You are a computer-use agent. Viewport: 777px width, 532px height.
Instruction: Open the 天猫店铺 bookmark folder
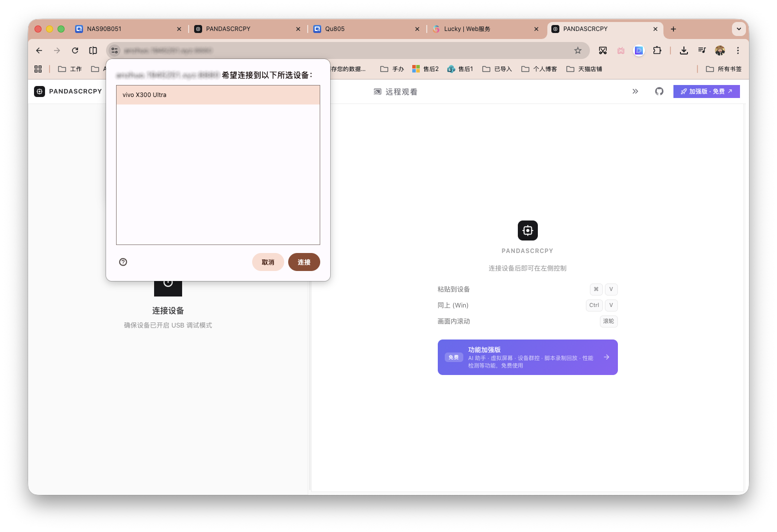point(584,69)
